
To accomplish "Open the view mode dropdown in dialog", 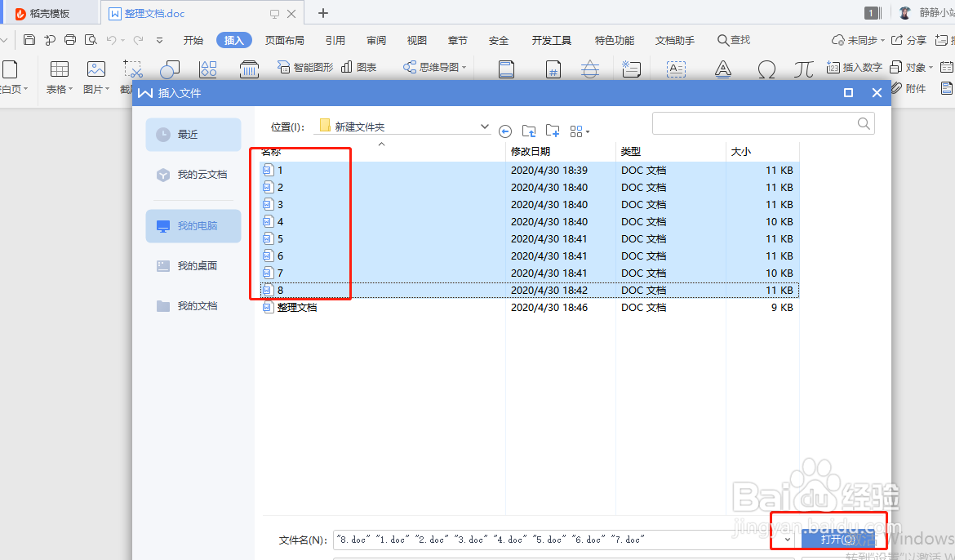I will (580, 131).
